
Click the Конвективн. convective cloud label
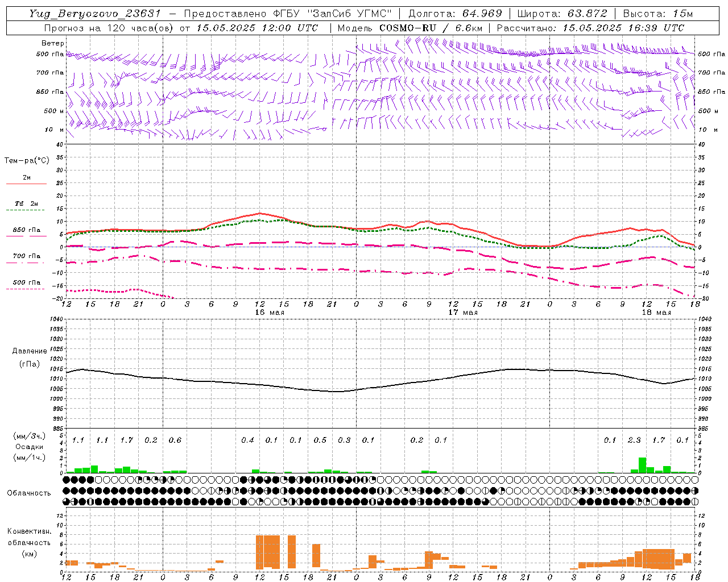(30, 531)
